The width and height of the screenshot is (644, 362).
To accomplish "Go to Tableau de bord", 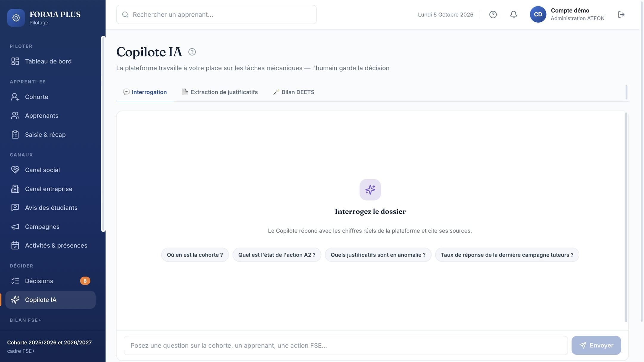I will pos(50,61).
